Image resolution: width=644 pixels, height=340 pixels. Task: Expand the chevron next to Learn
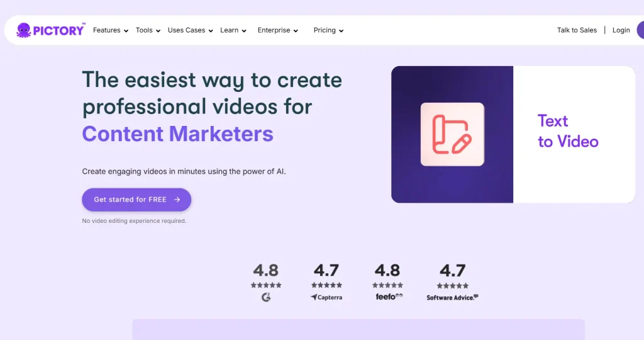coord(243,31)
